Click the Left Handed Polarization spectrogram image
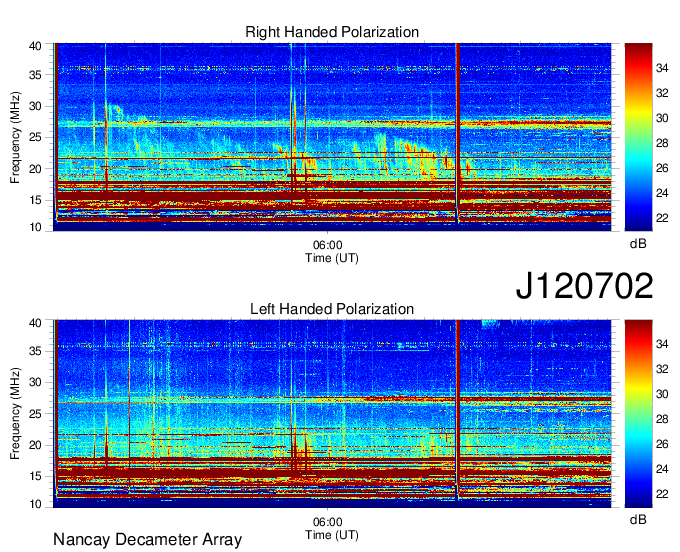Image resolution: width=680 pixels, height=552 pixels. [332, 414]
